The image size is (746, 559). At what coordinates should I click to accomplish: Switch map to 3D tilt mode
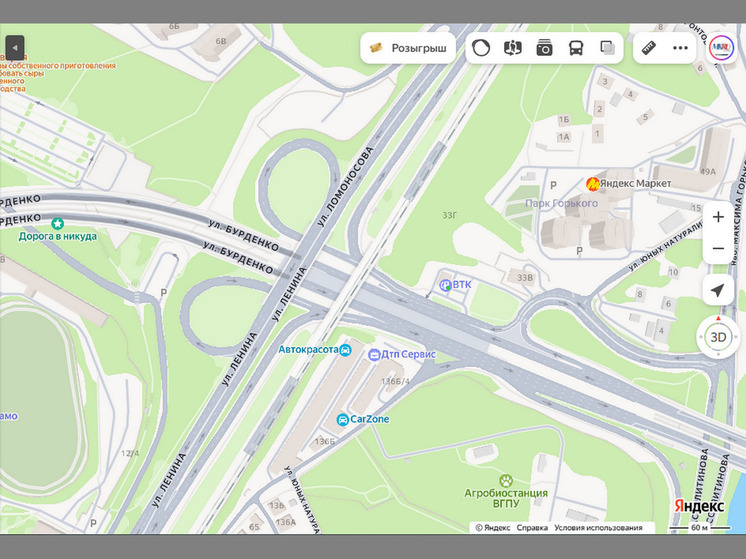click(718, 337)
